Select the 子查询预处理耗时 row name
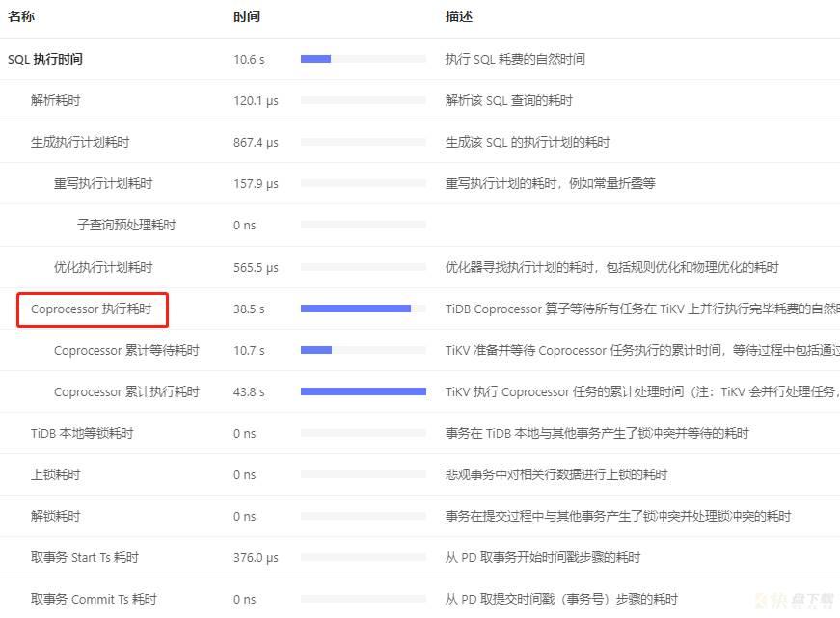The width and height of the screenshot is (840, 618). click(126, 225)
